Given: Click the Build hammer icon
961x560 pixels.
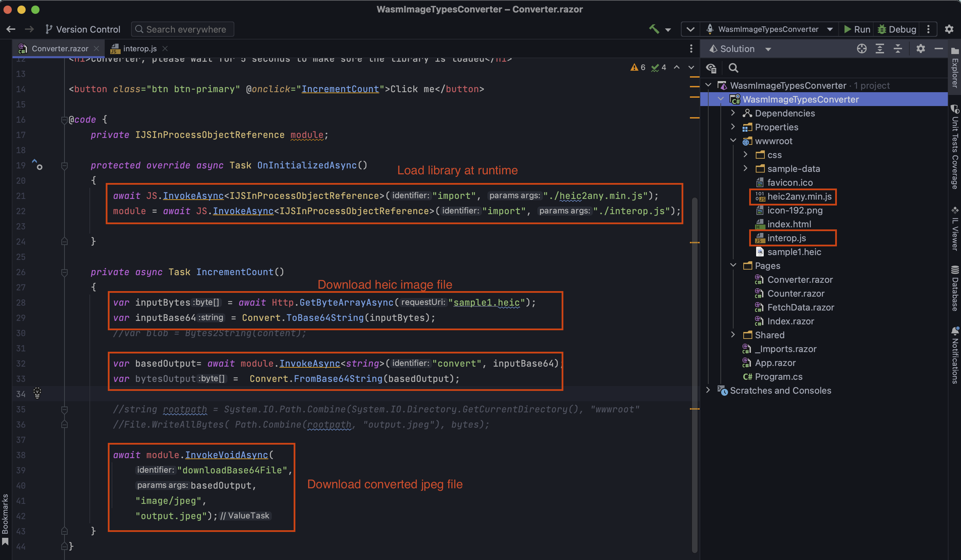Looking at the screenshot, I should pyautogui.click(x=654, y=29).
